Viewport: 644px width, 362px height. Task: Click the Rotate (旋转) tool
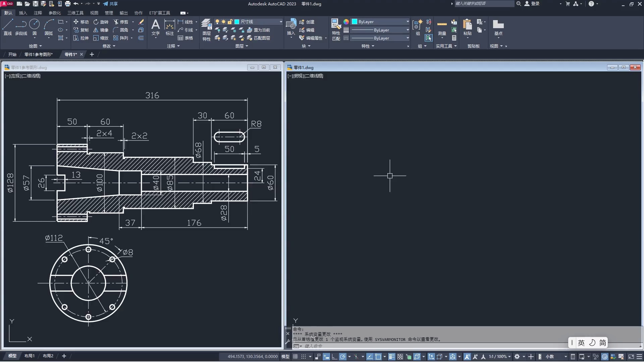pyautogui.click(x=101, y=22)
